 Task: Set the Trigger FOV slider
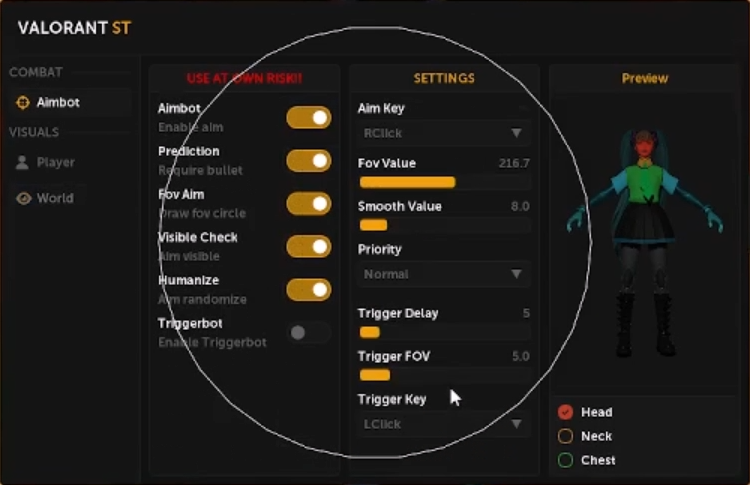tap(444, 375)
